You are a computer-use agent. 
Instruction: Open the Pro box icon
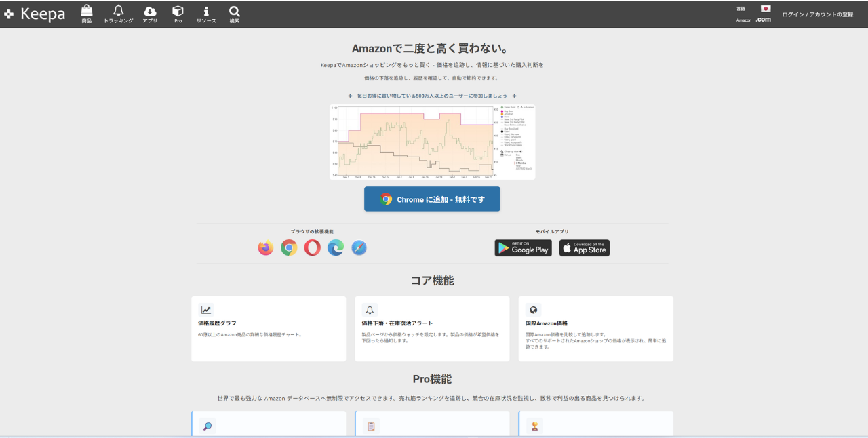coord(178,14)
